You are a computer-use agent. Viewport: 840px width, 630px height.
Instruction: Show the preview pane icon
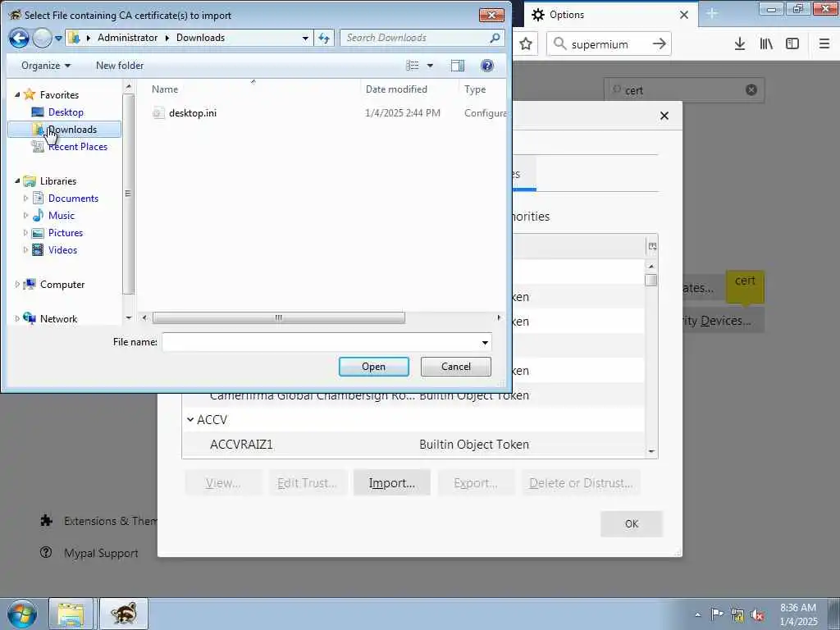tap(458, 66)
